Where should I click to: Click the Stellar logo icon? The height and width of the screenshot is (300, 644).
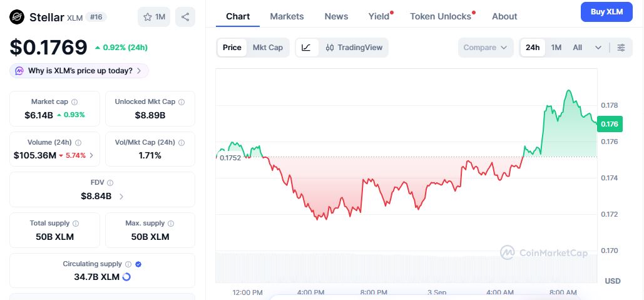coord(17,17)
